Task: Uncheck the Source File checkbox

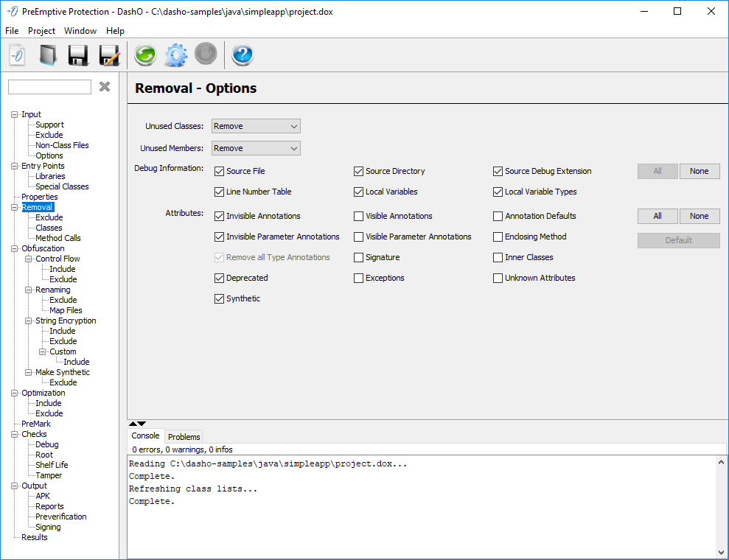Action: (x=219, y=171)
